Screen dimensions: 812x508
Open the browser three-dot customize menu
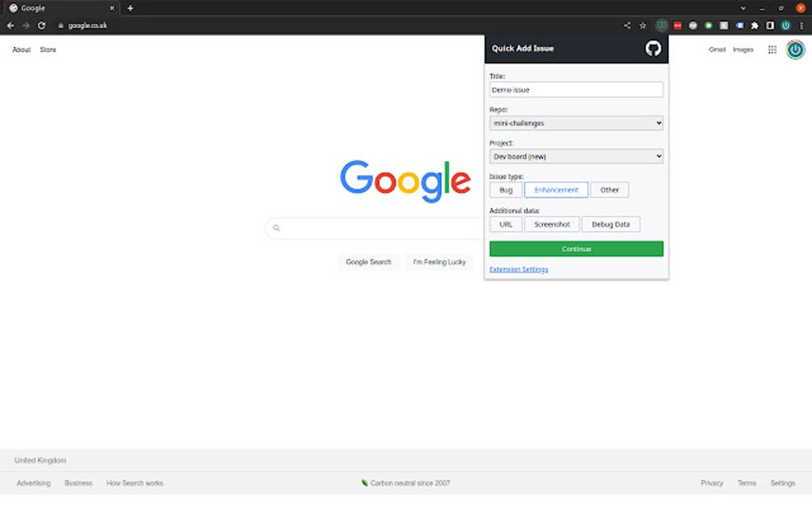click(x=802, y=25)
